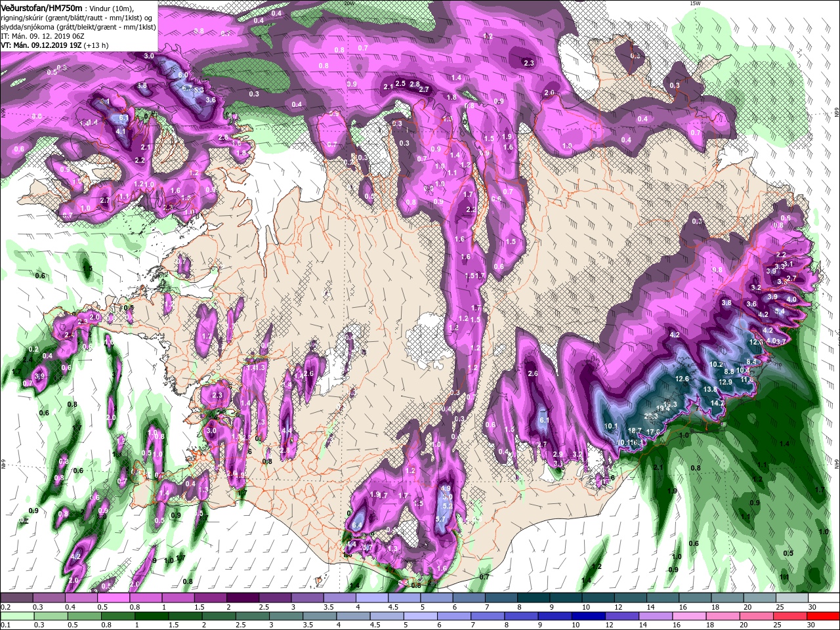Select the valid time line 'VT: Mán. 09.12.2019 19Z'

point(40,45)
